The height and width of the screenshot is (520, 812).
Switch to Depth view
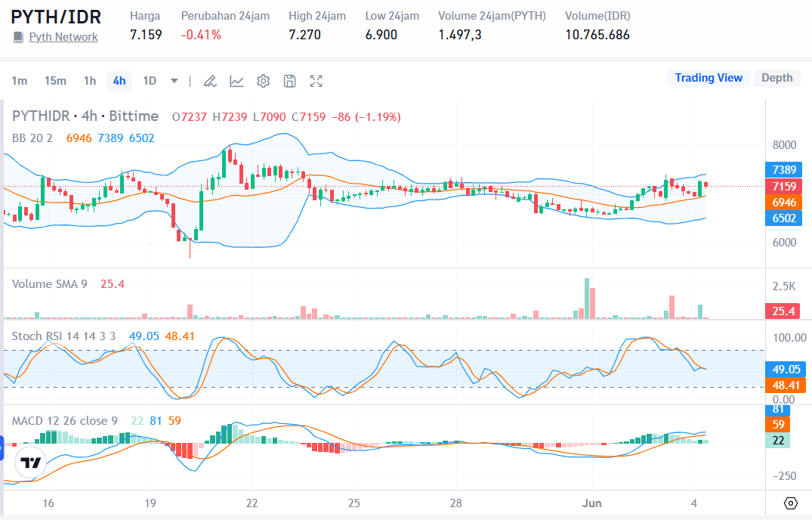point(776,78)
